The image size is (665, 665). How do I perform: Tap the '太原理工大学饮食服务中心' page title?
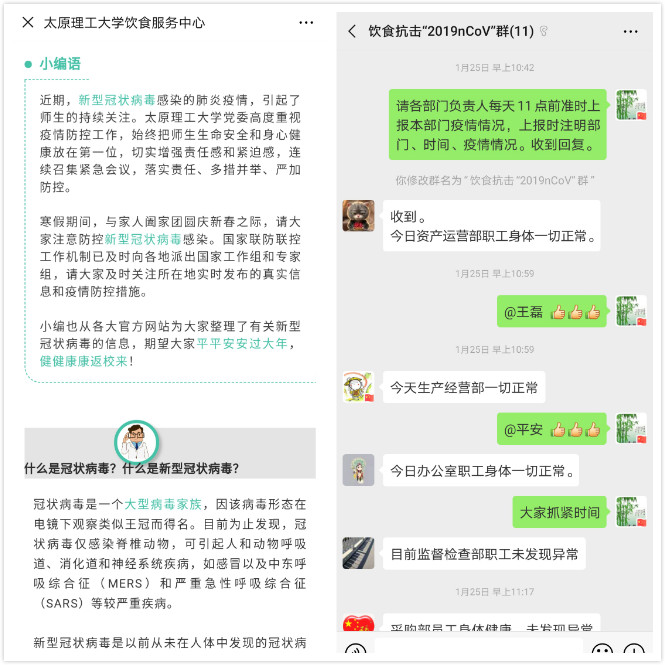(x=124, y=22)
